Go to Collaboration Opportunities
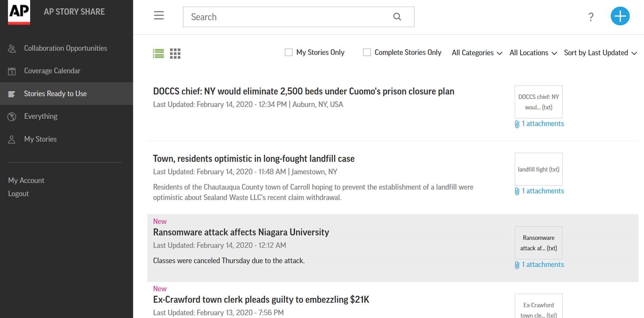Image resolution: width=644 pixels, height=318 pixels. point(65,48)
